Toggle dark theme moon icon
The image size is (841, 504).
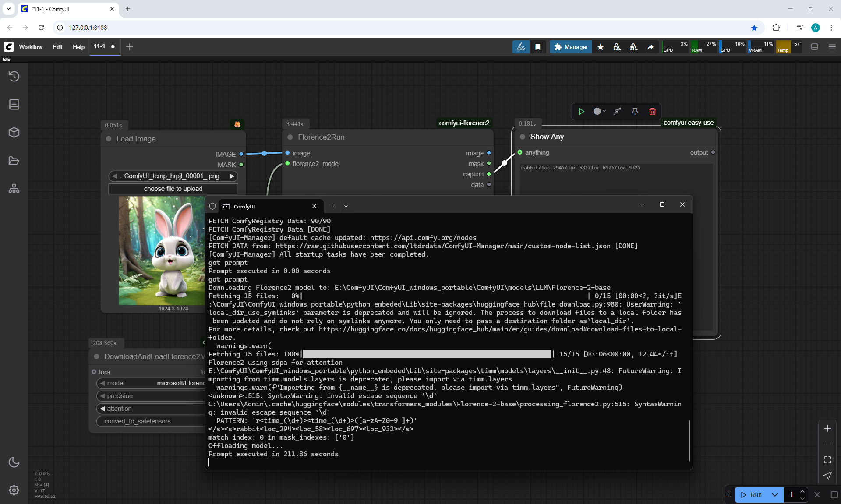tap(14, 462)
